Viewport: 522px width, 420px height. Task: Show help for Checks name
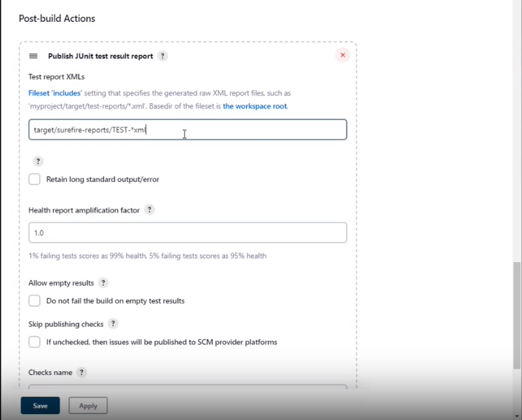[82, 372]
